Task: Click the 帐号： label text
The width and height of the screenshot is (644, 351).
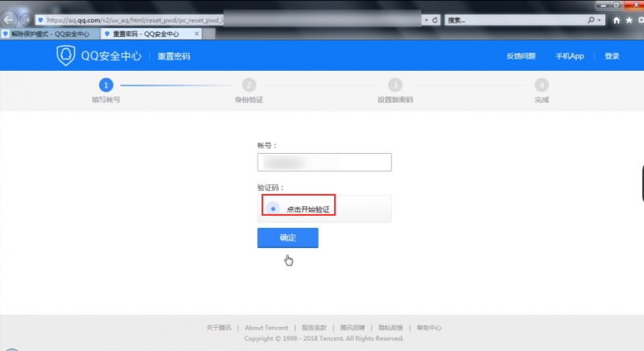Action: (x=267, y=146)
